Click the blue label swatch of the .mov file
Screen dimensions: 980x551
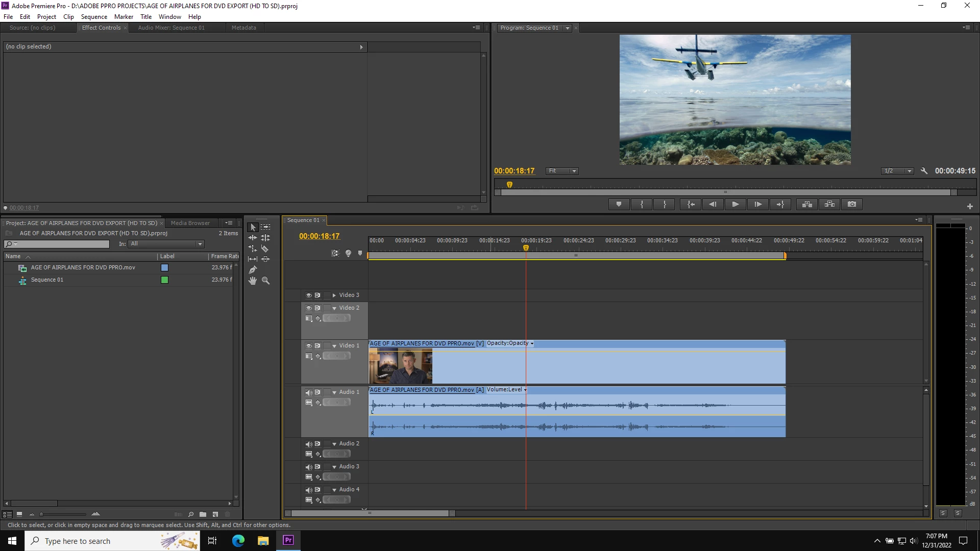click(x=164, y=267)
